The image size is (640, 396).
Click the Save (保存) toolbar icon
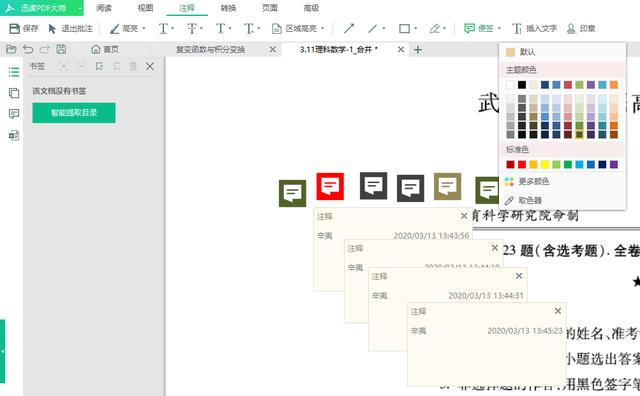15,28
